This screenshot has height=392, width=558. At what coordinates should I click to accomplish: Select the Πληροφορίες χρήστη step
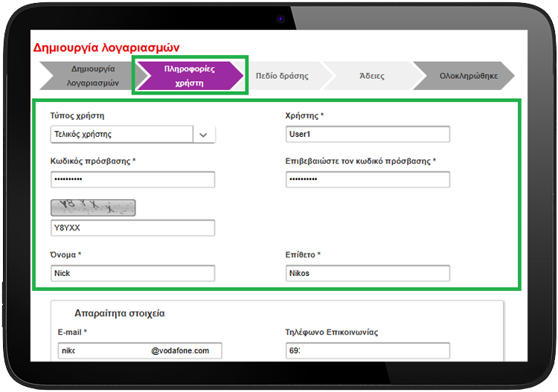(x=190, y=76)
